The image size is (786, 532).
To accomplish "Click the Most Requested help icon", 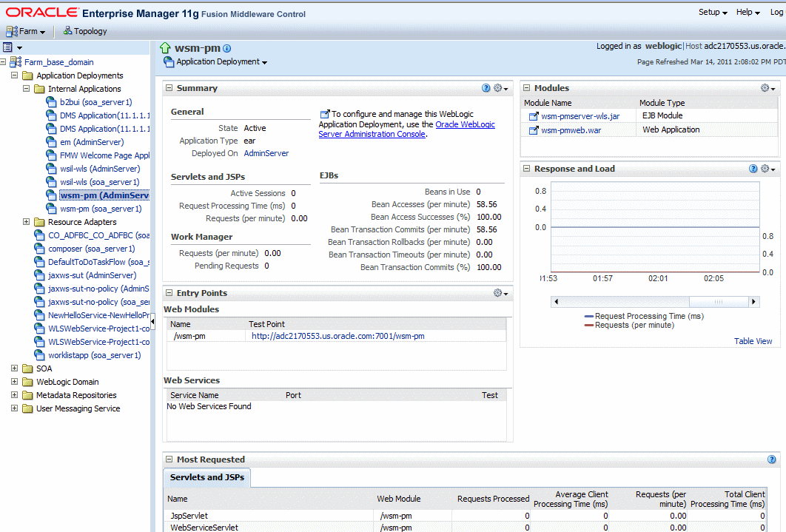I will point(772,459).
